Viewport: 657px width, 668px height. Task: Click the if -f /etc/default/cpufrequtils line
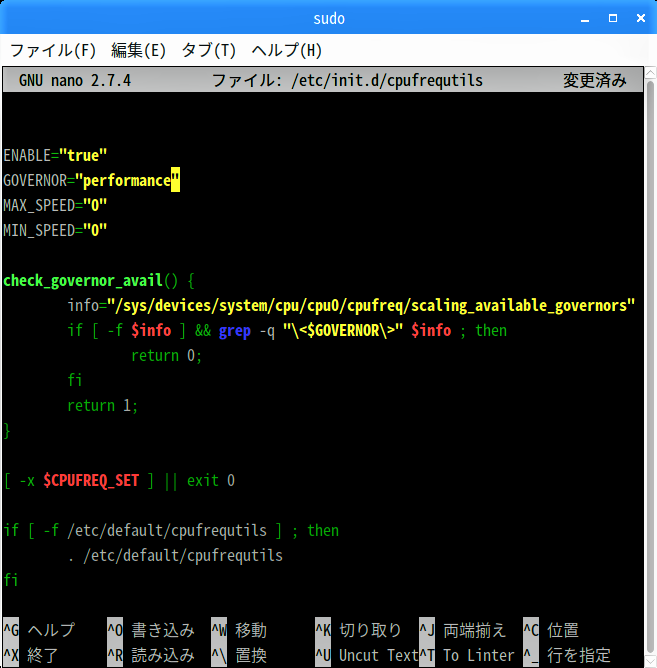pyautogui.click(x=171, y=531)
